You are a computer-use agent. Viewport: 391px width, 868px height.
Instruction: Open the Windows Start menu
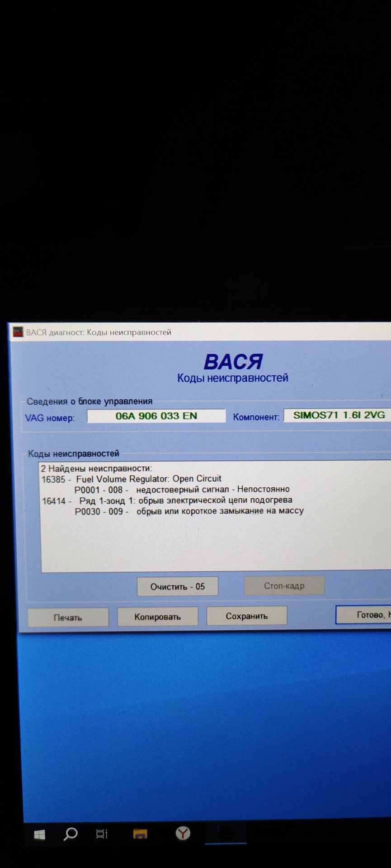pos(39,834)
